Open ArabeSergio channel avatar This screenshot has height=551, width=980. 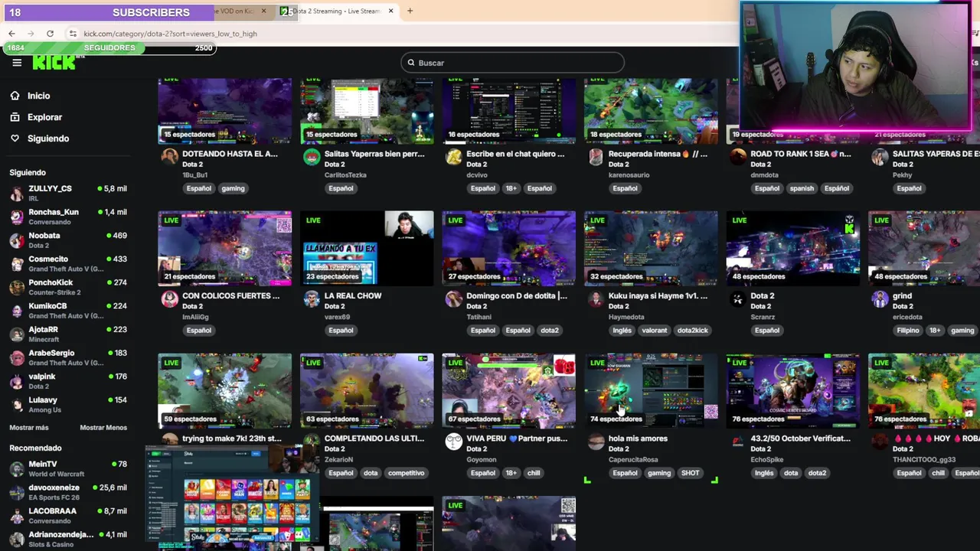(x=17, y=357)
